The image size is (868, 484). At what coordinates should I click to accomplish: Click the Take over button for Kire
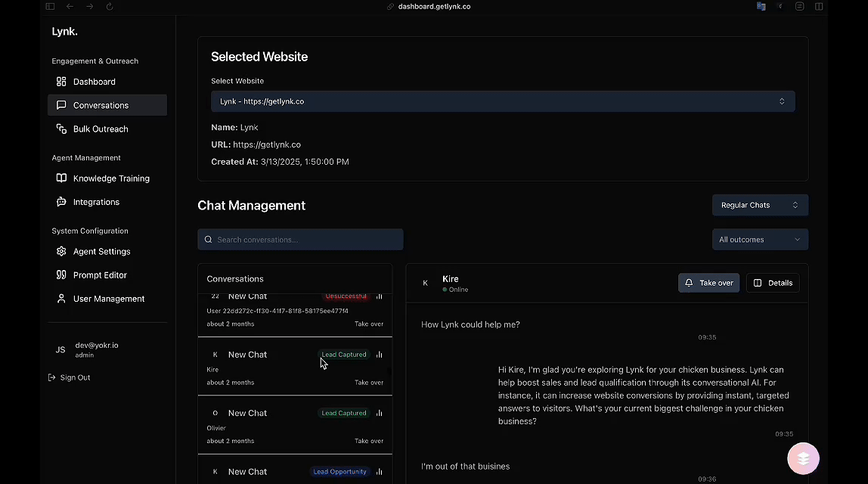[x=708, y=283]
